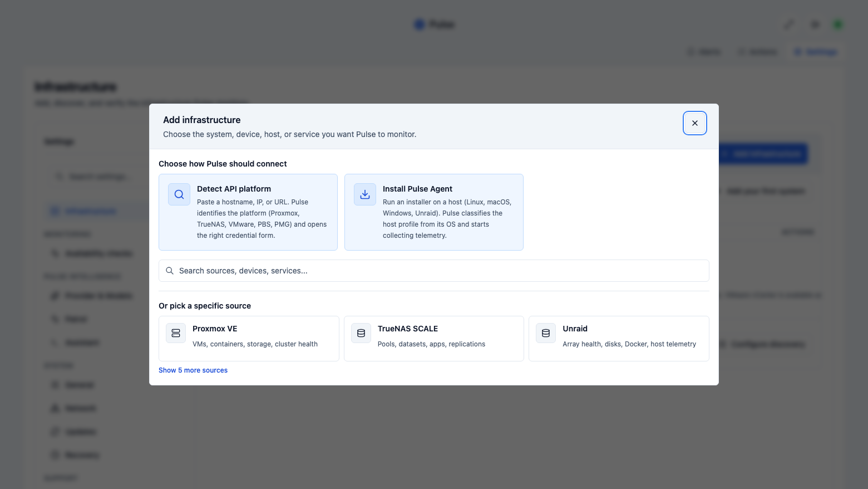Click "Choose how Pulse should connect" heading
868x489 pixels.
pos(223,164)
